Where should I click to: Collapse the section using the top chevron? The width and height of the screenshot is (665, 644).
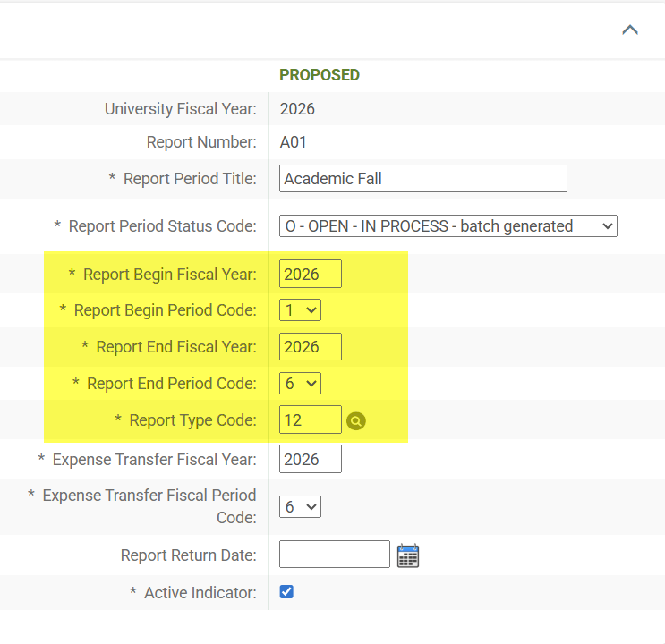pyautogui.click(x=630, y=30)
